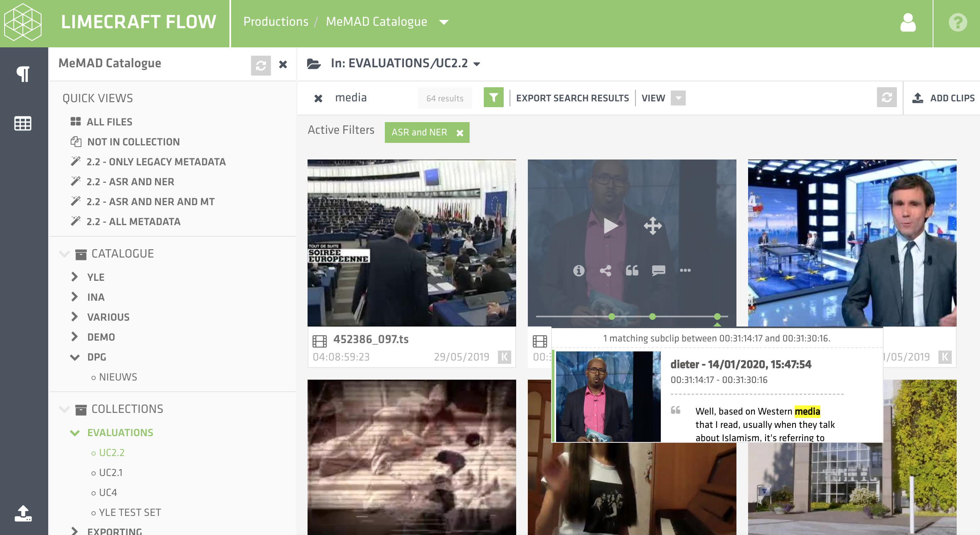The width and height of the screenshot is (980, 535).
Task: Expand the YLE catalogue entry
Action: coord(75,277)
